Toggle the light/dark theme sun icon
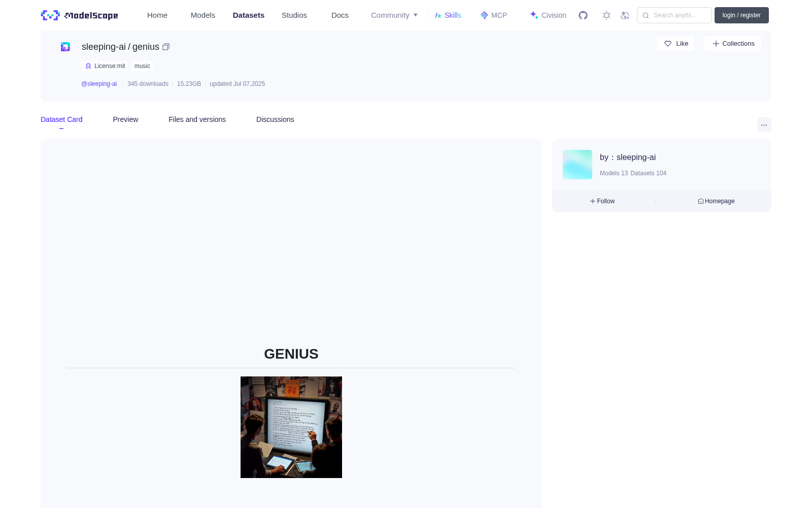Screen dimensions: 812x508 point(606,15)
